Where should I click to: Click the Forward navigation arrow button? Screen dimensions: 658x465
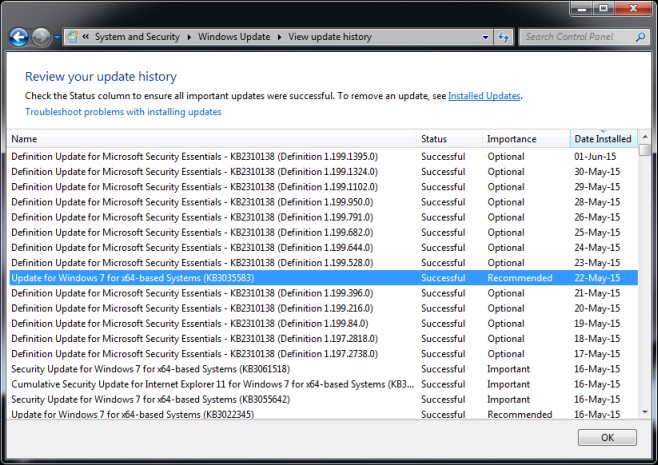(x=41, y=37)
